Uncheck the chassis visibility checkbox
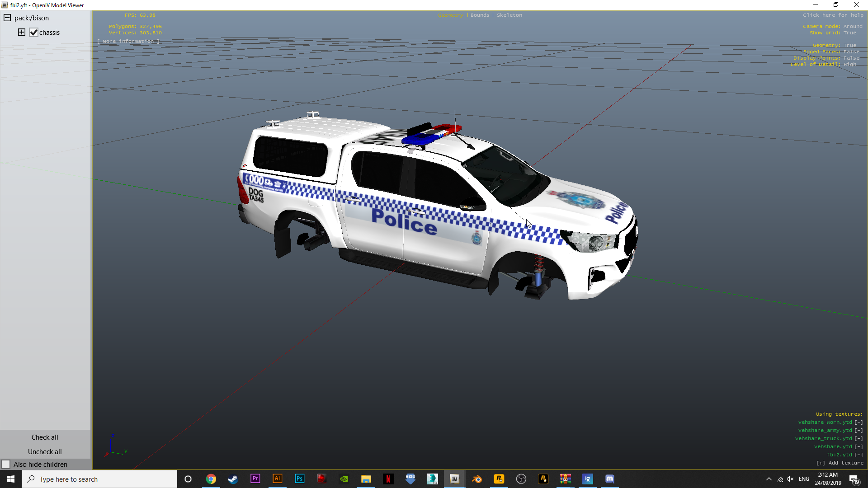Screen dimensions: 868x488 pyautogui.click(x=34, y=33)
